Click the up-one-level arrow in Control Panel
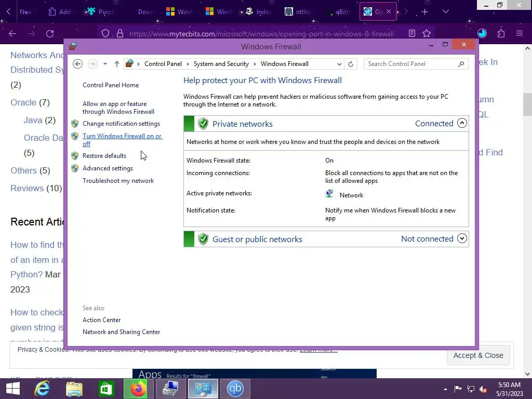 pos(117,64)
